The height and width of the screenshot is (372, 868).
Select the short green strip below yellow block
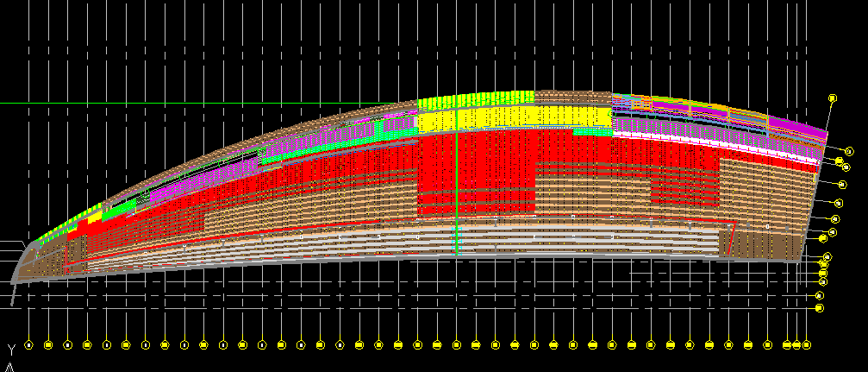pyautogui.click(x=593, y=132)
